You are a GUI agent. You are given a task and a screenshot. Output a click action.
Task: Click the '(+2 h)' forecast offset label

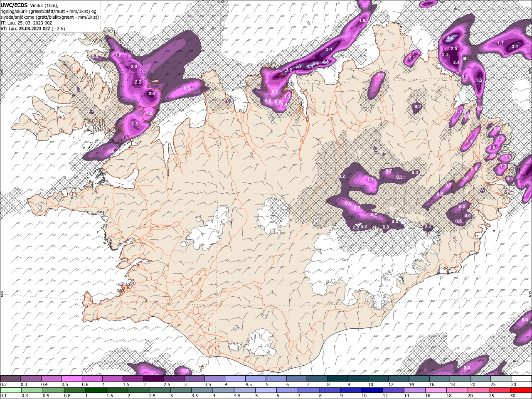tap(59, 29)
